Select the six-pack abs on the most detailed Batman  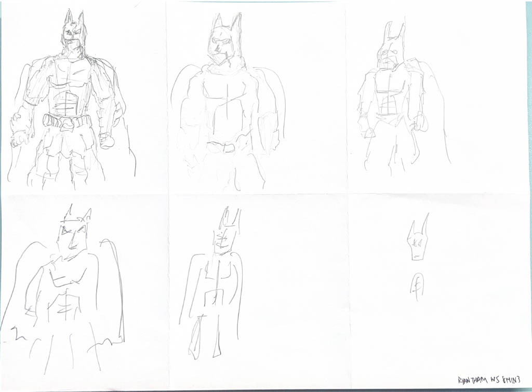click(x=66, y=104)
